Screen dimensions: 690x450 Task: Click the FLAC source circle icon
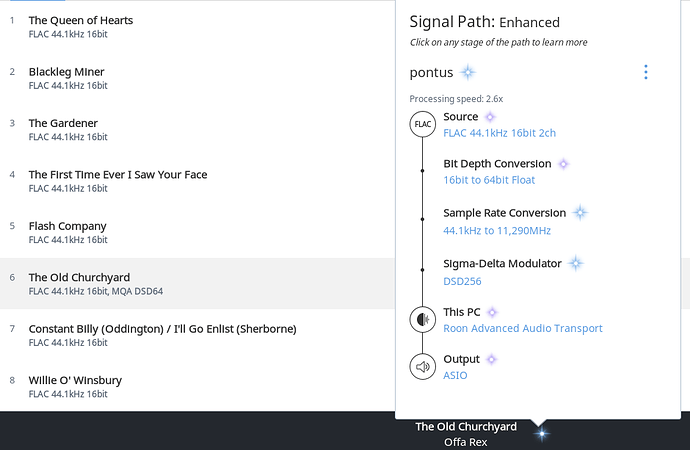pyautogui.click(x=422, y=124)
